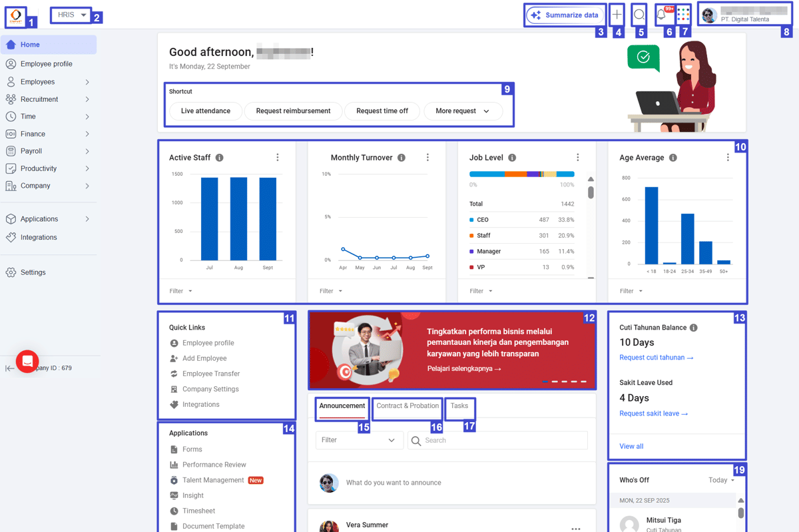Click Request time off shortcut
Screen dimensions: 799x532
pos(382,111)
